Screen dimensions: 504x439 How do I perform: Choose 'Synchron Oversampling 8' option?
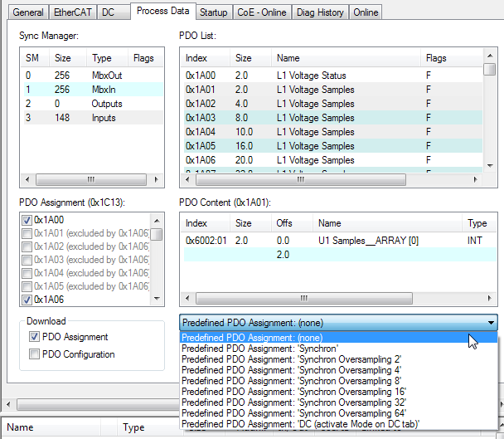[338, 381]
